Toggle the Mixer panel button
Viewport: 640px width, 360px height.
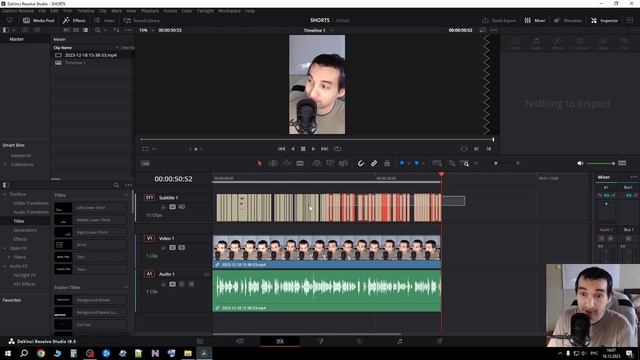535,20
